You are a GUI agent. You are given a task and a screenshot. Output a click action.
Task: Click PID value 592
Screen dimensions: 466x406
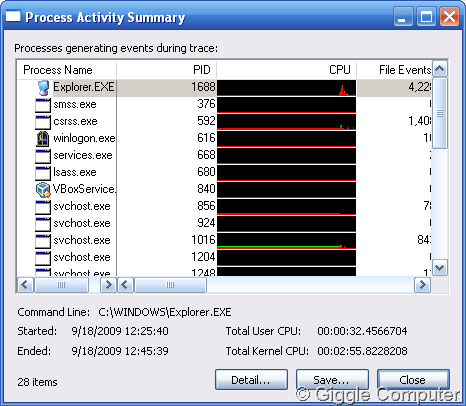point(206,121)
